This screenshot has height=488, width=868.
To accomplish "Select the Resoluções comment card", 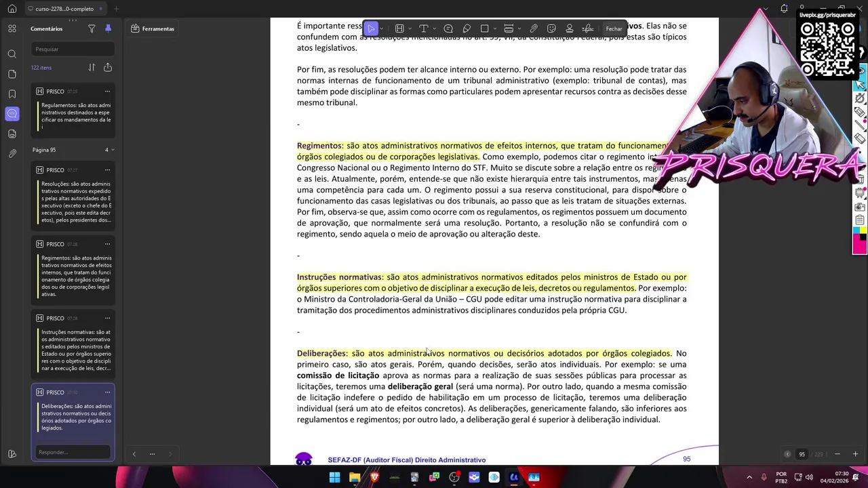I will (x=73, y=196).
